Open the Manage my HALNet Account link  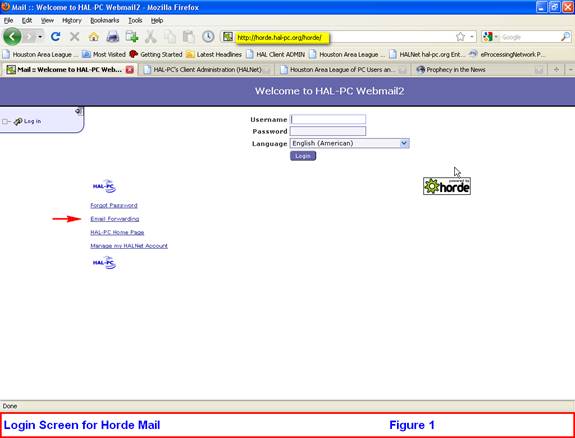point(129,246)
